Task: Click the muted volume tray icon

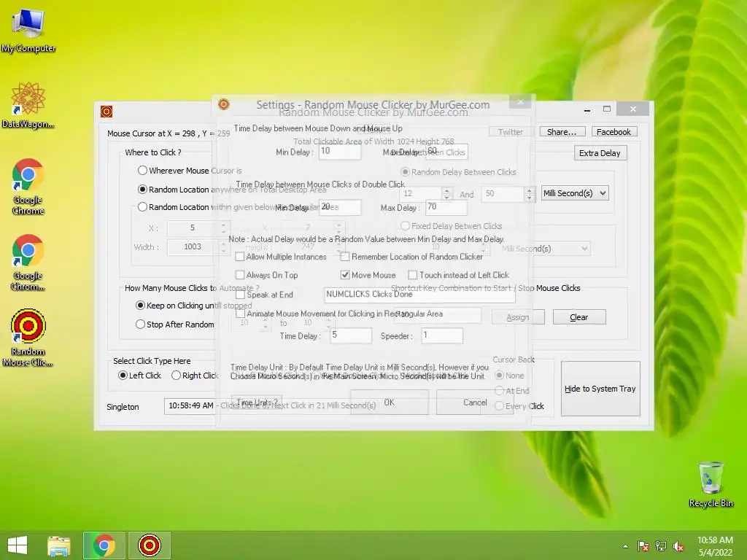Action: [x=678, y=546]
